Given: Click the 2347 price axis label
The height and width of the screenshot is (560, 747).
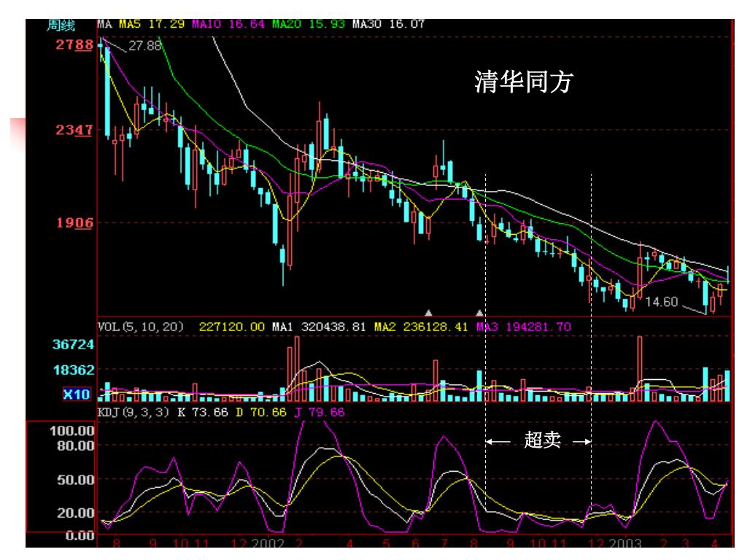Looking at the screenshot, I should click(74, 130).
